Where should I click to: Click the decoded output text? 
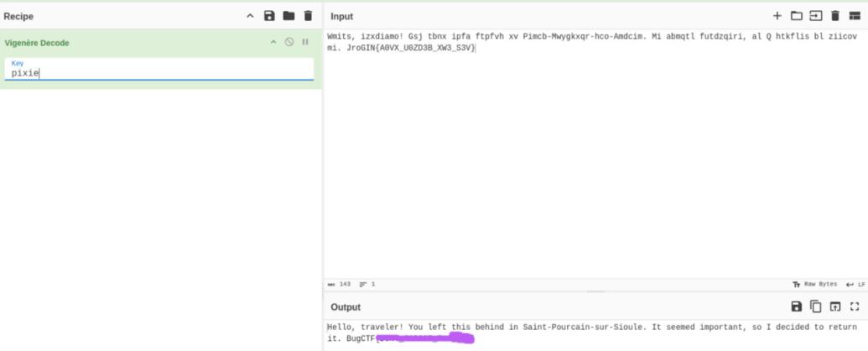(592, 333)
